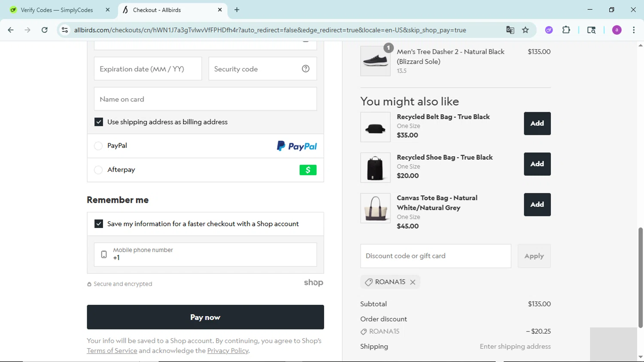Screen dimensions: 644x362
Task: Click the Secure and encrypted label
Action: click(x=123, y=284)
